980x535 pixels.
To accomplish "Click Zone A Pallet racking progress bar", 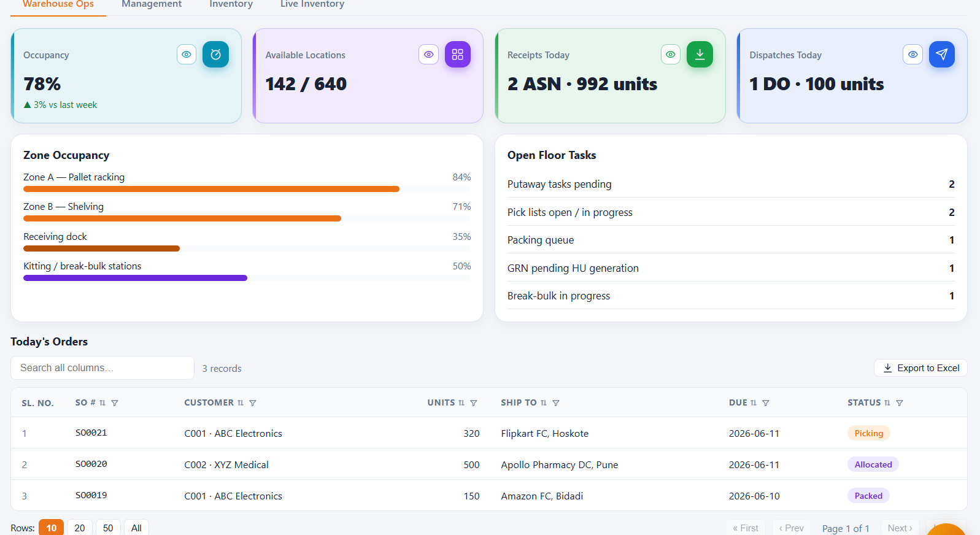I will 247,189.
